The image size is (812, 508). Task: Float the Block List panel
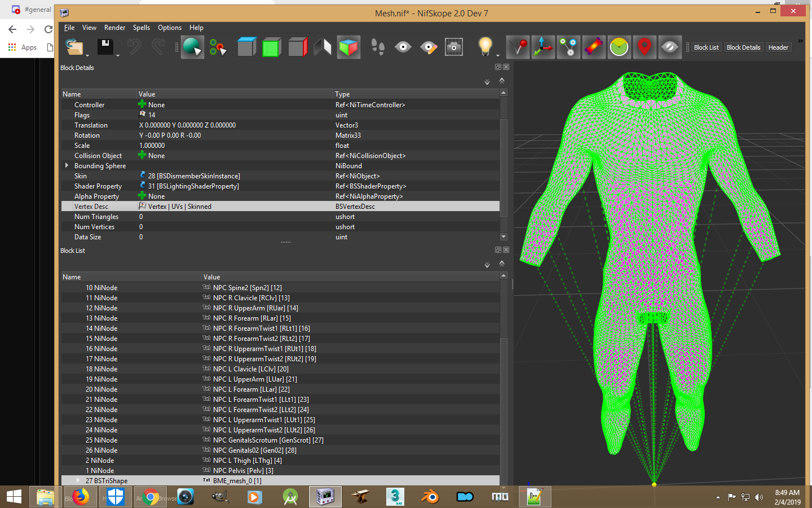coord(498,249)
